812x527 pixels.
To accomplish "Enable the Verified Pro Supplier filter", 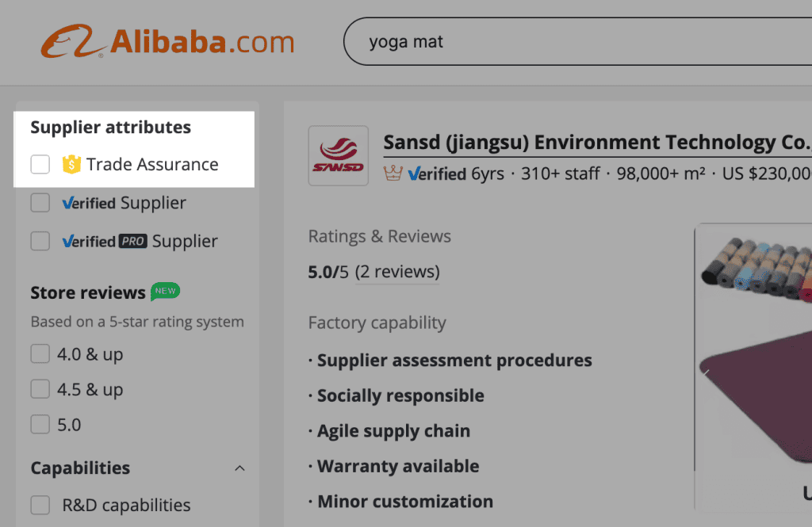I will click(40, 241).
